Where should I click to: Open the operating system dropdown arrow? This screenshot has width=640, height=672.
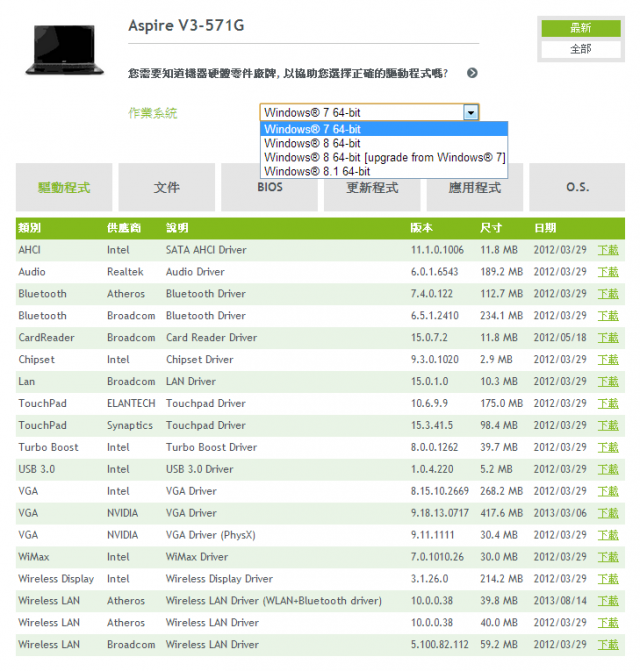tap(471, 113)
